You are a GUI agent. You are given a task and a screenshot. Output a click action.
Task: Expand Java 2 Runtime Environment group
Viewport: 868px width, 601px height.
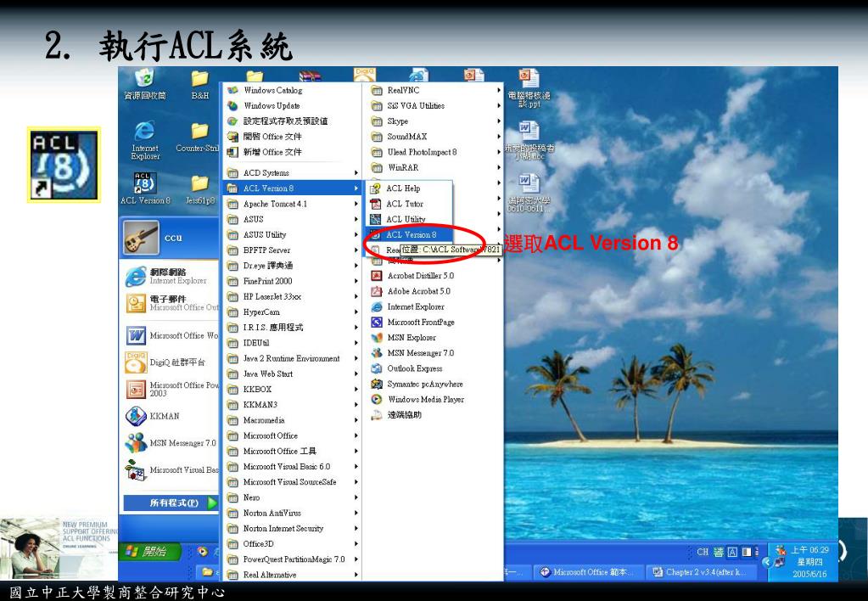point(292,358)
